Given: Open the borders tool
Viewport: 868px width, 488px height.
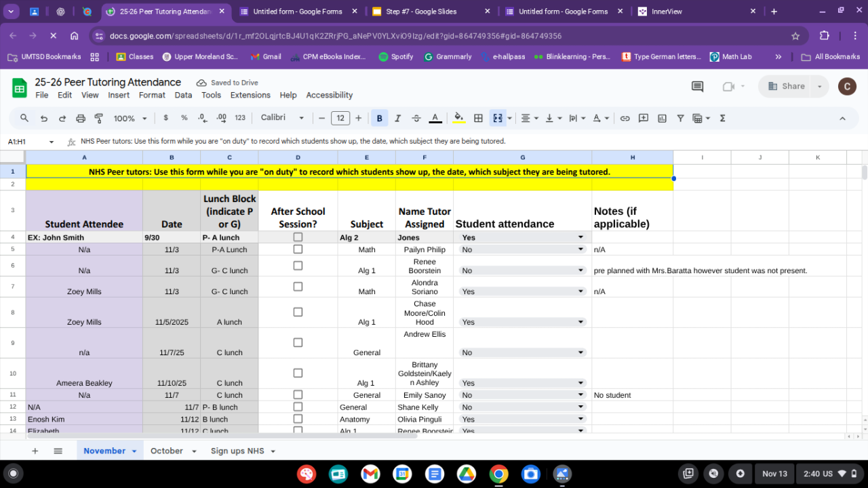Looking at the screenshot, I should pos(478,118).
